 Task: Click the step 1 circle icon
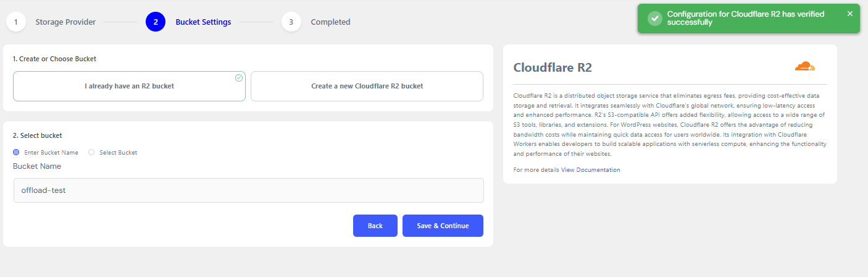pos(15,22)
